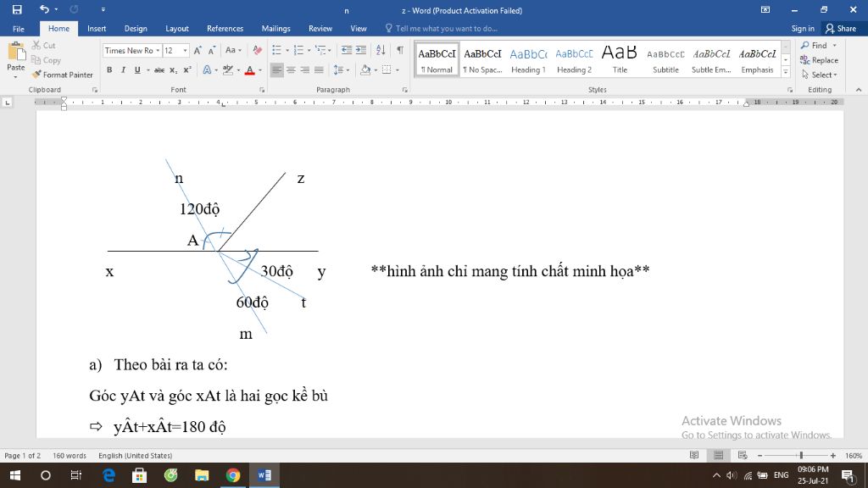
Task: Increase paragraph indent
Action: (x=361, y=50)
